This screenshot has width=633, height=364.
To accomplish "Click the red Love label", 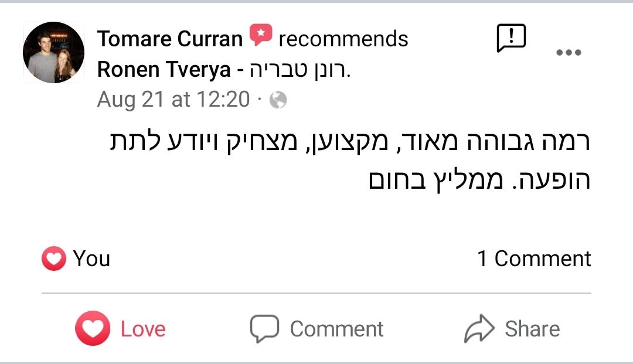I will click(143, 329).
